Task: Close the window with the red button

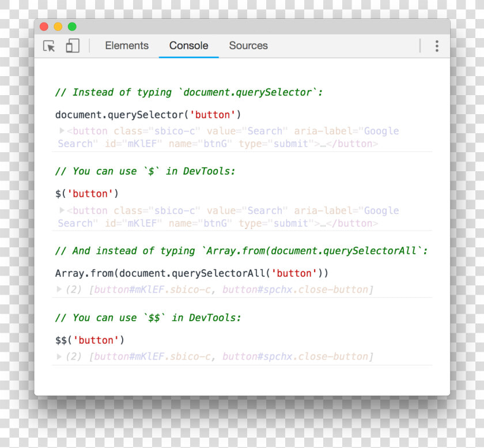Action: pyautogui.click(x=44, y=27)
